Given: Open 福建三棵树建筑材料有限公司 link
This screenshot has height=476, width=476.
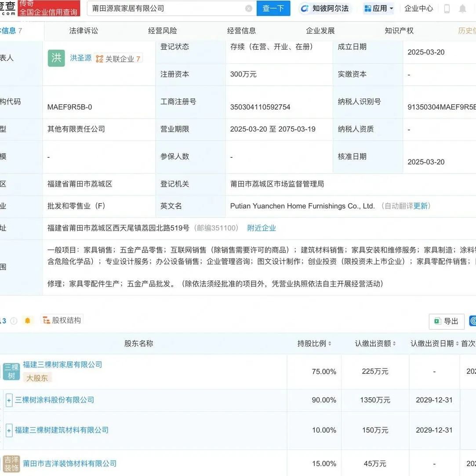Looking at the screenshot, I should pos(62,430).
